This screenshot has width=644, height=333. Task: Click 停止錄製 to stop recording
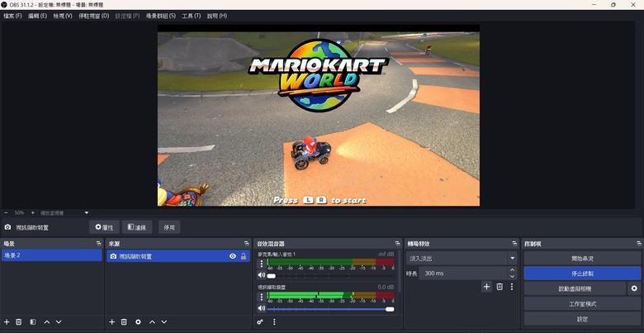click(582, 274)
